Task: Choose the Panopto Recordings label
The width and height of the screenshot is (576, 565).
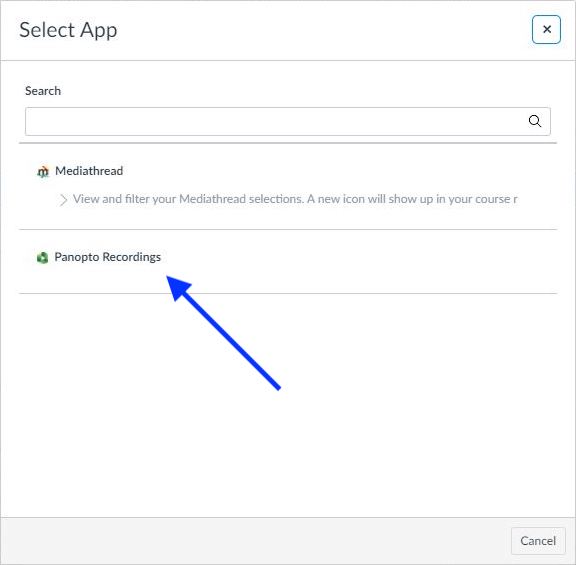Action: coord(108,257)
